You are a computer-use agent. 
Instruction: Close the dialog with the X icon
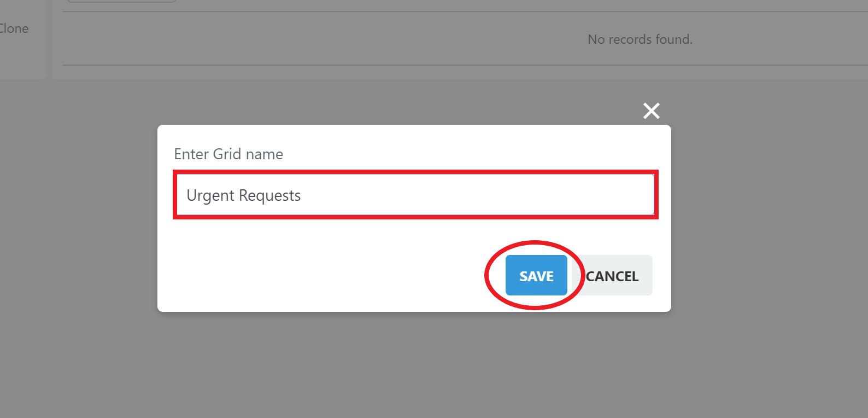(651, 111)
